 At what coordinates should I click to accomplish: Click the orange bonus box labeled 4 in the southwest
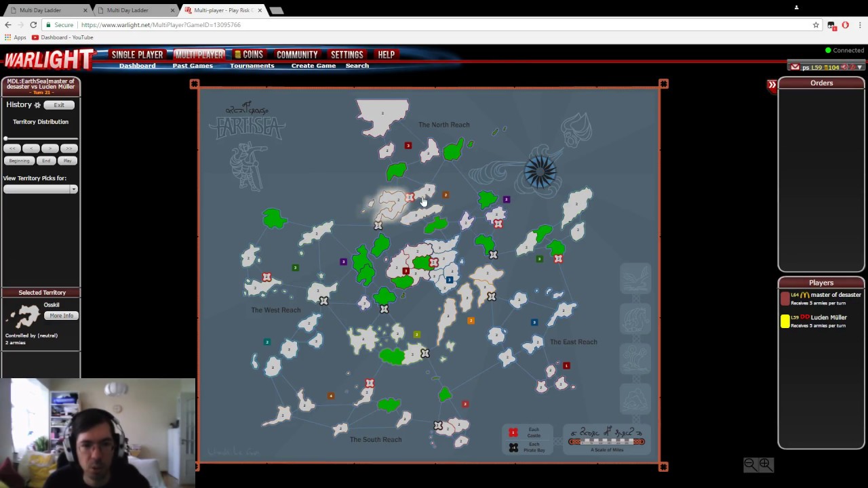330,396
